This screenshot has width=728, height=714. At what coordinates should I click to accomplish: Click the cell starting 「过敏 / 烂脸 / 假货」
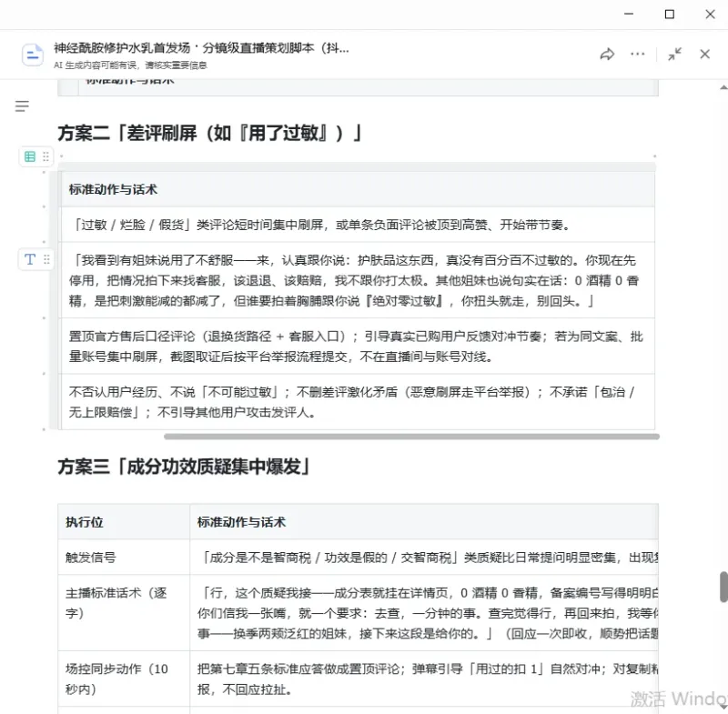point(358,225)
